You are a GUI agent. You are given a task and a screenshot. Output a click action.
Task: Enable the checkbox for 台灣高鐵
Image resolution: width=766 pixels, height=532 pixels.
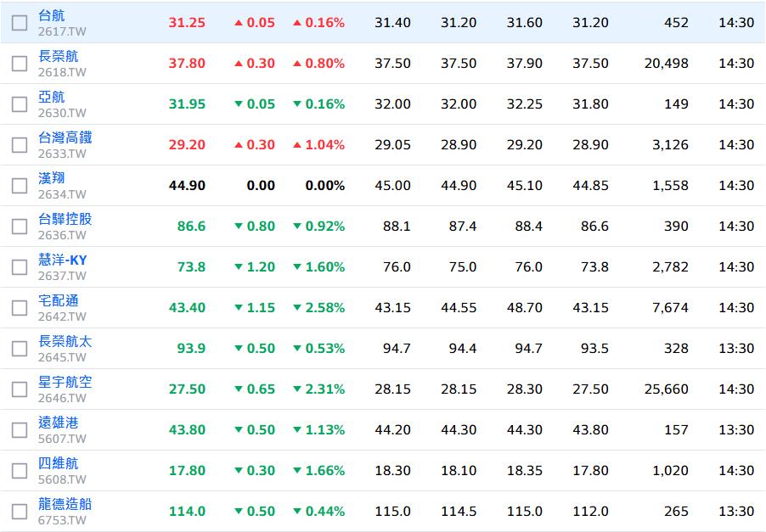tap(20, 145)
